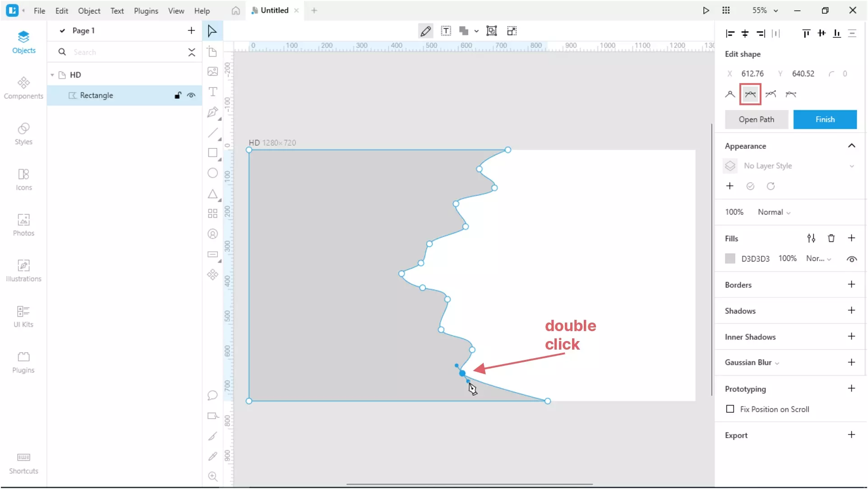Open the fill blend mode Nor... dropdown
The image size is (868, 489).
tap(818, 258)
